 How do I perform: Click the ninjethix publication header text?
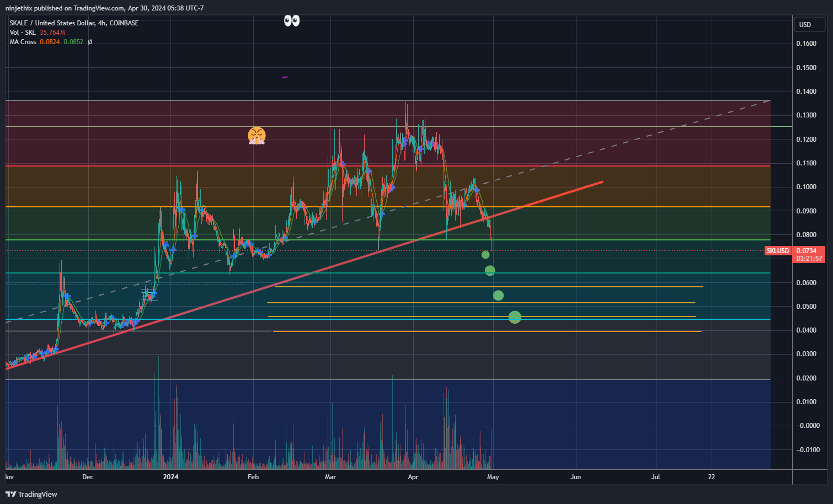pos(105,8)
